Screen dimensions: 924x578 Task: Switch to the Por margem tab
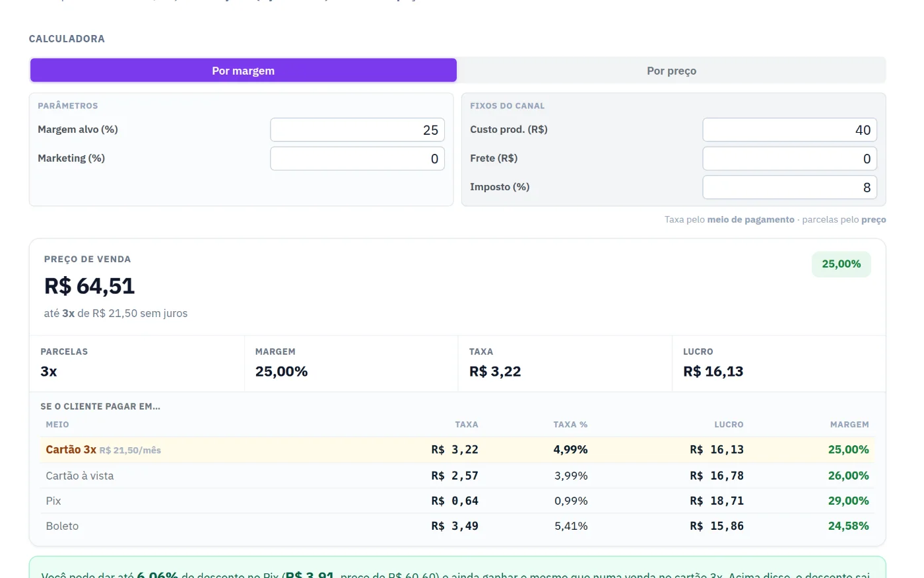243,71
